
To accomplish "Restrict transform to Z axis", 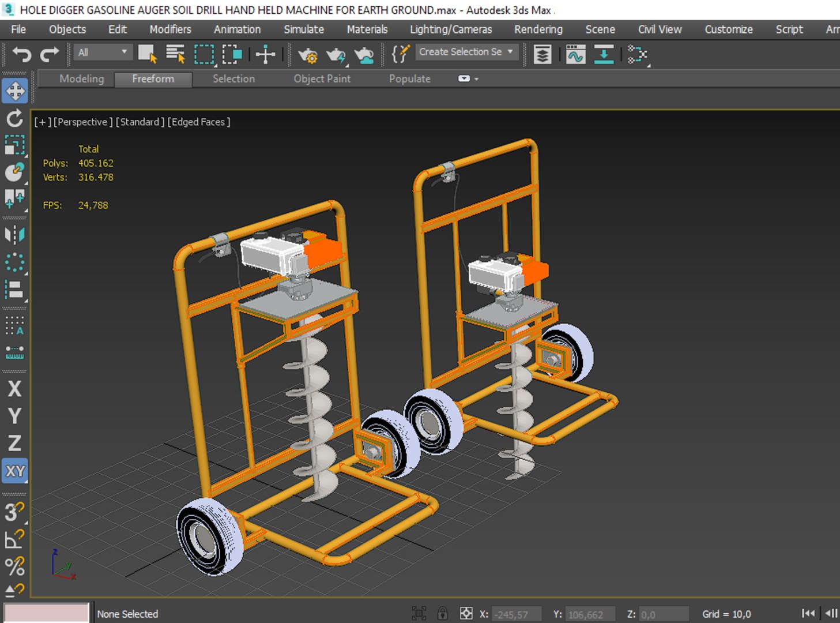I will [x=15, y=443].
